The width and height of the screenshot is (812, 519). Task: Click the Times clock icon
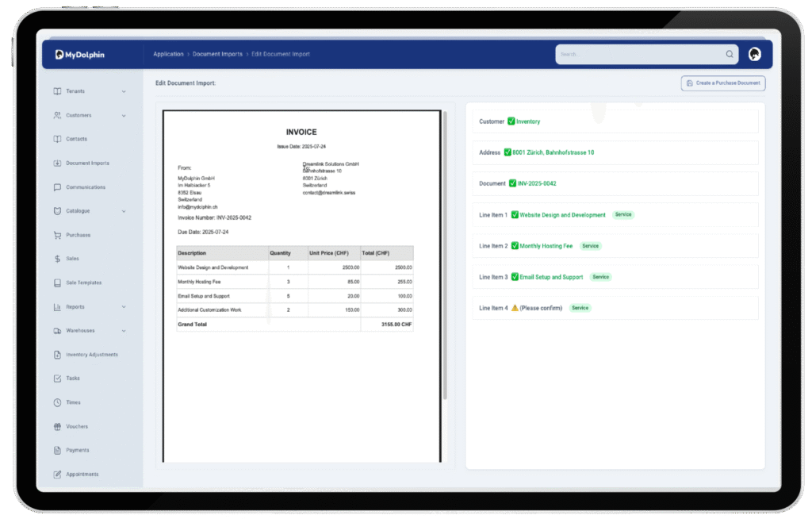57,402
